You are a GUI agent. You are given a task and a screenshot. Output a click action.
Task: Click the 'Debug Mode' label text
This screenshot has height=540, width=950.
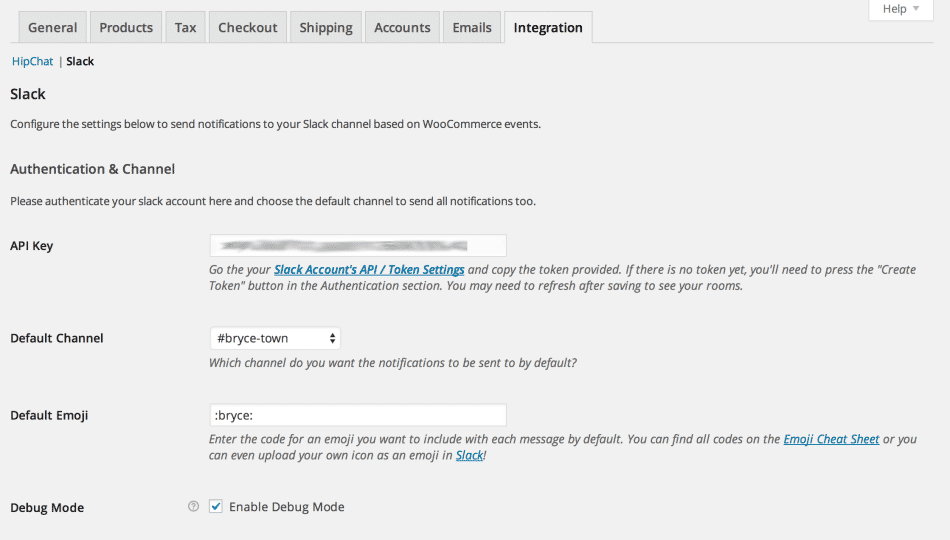tap(47, 508)
